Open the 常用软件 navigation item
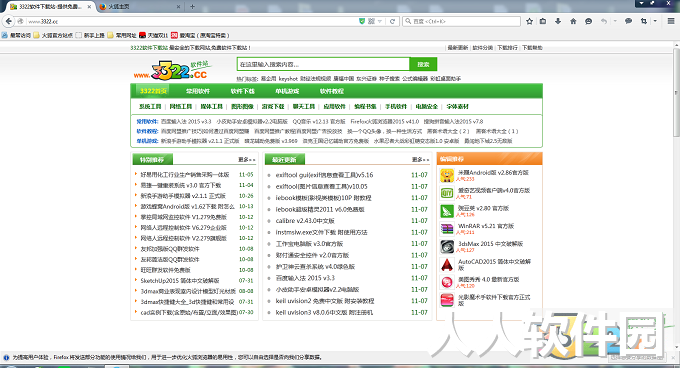680x368 pixels. click(x=198, y=91)
